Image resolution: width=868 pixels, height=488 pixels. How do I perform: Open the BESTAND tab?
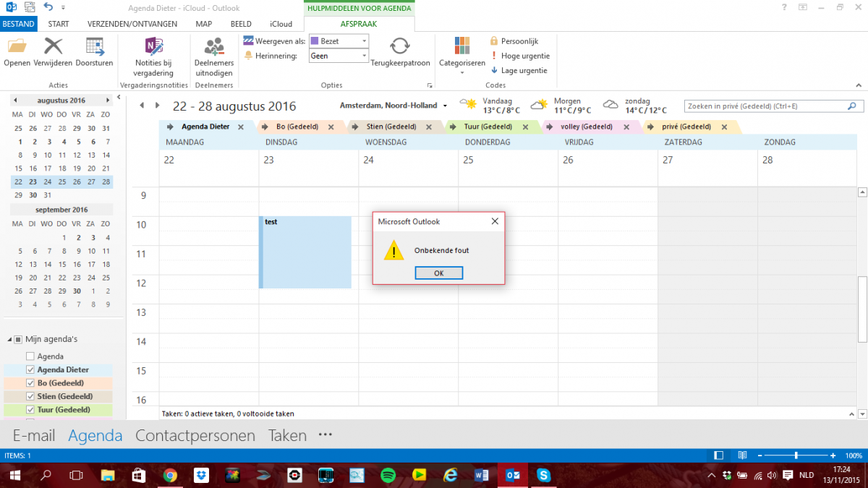click(17, 24)
